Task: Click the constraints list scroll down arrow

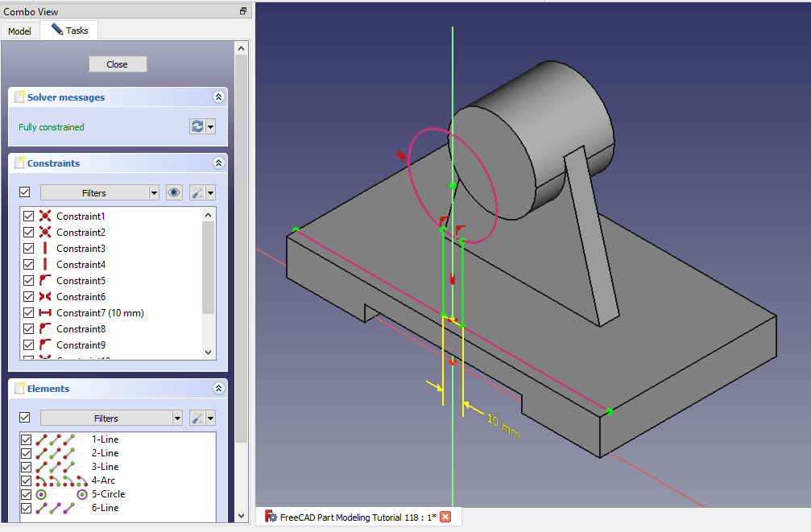Action: tap(209, 353)
